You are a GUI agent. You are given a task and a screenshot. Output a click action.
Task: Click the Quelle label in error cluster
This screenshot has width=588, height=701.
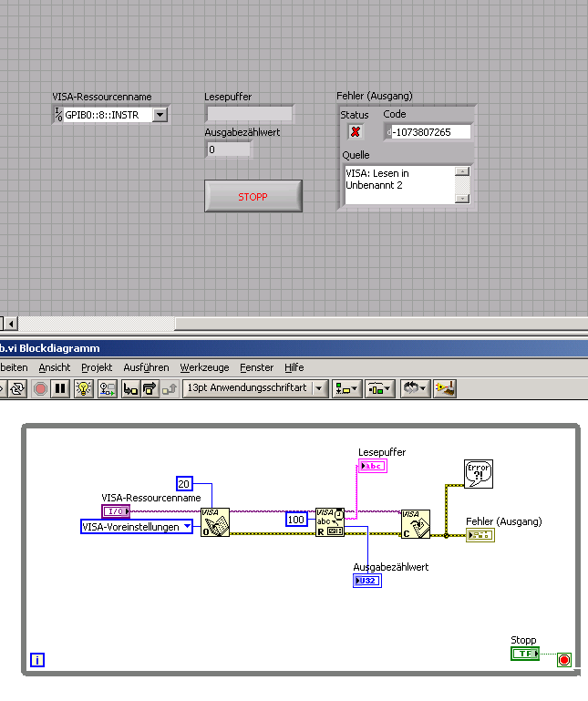(356, 155)
